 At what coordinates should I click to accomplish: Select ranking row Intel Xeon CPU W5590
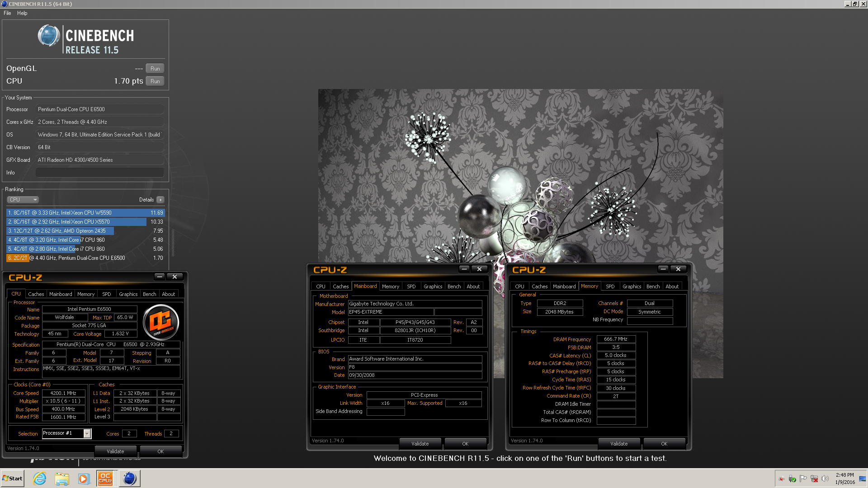pyautogui.click(x=85, y=213)
